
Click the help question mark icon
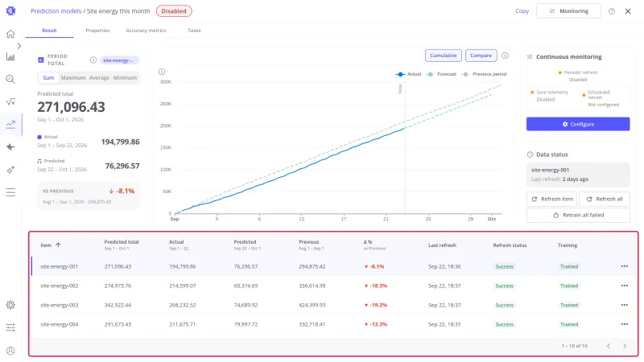click(612, 11)
